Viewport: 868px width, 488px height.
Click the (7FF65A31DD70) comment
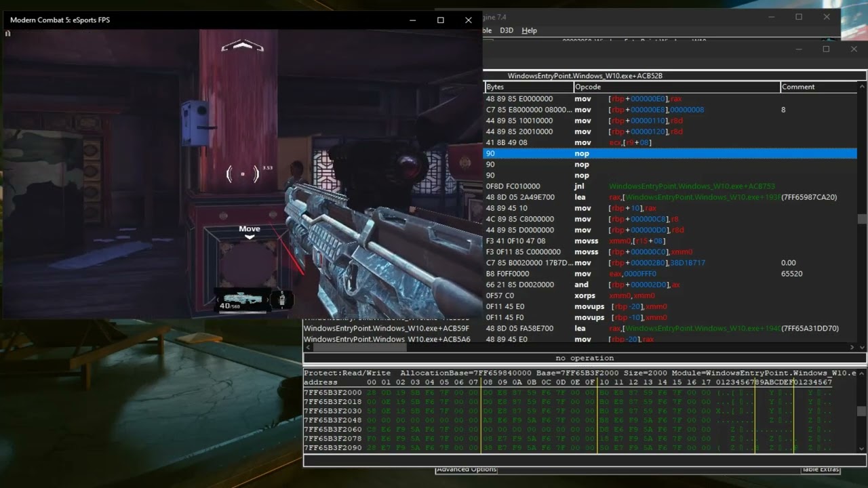coord(810,328)
